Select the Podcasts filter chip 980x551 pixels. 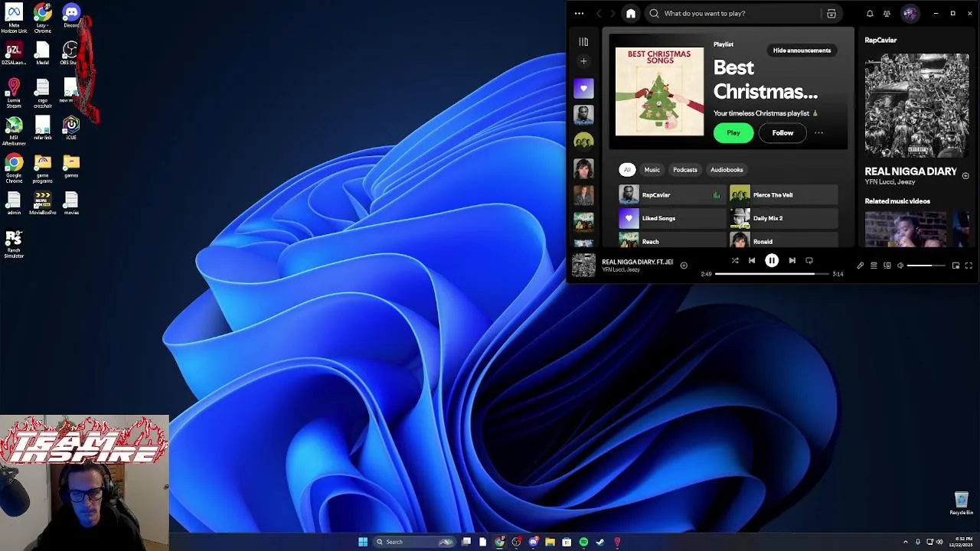click(x=685, y=169)
